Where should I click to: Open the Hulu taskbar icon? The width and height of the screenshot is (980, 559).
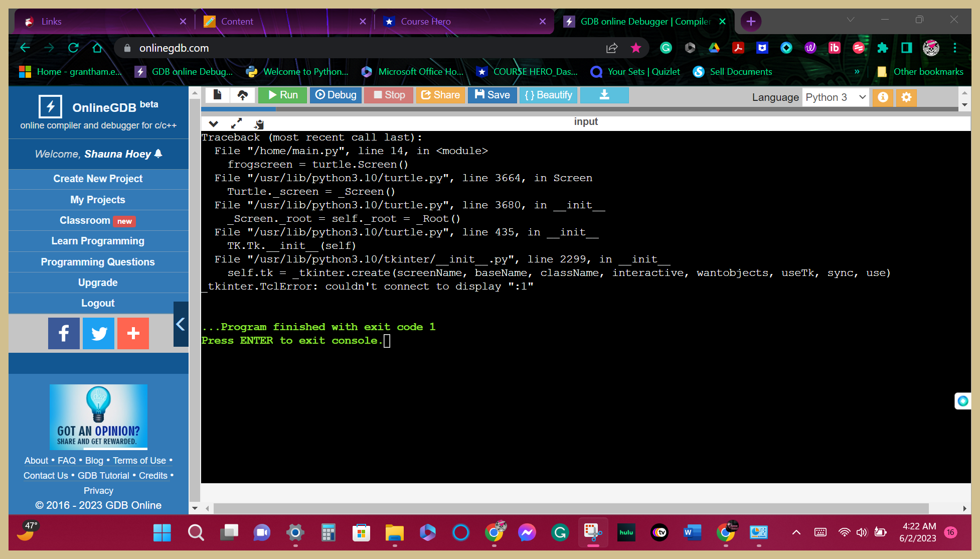coord(626,532)
